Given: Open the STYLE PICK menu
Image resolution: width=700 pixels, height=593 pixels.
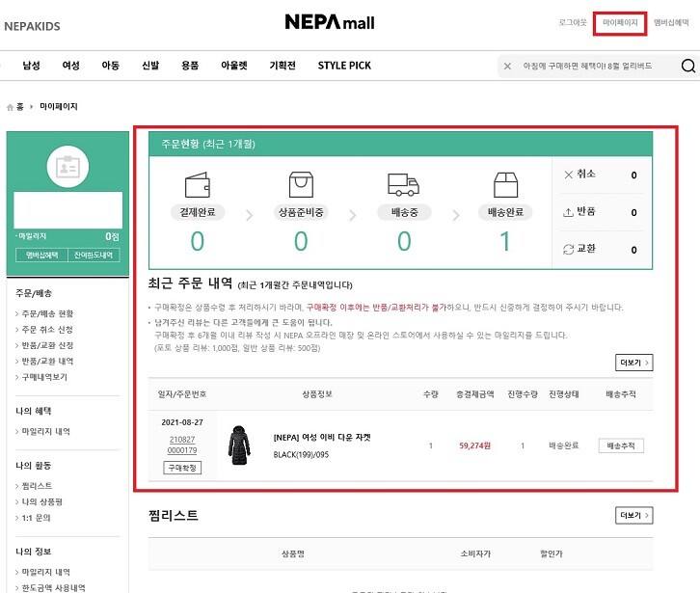Looking at the screenshot, I should 344,66.
